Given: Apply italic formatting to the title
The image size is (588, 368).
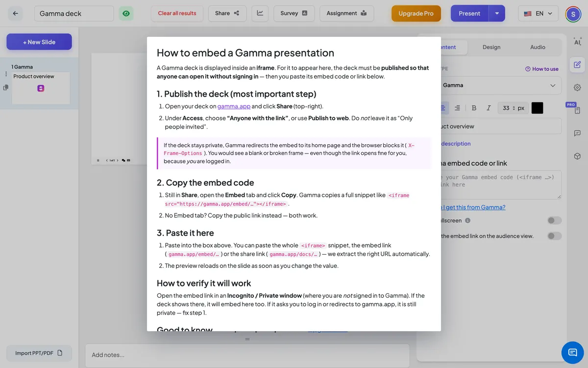Looking at the screenshot, I should 489,108.
